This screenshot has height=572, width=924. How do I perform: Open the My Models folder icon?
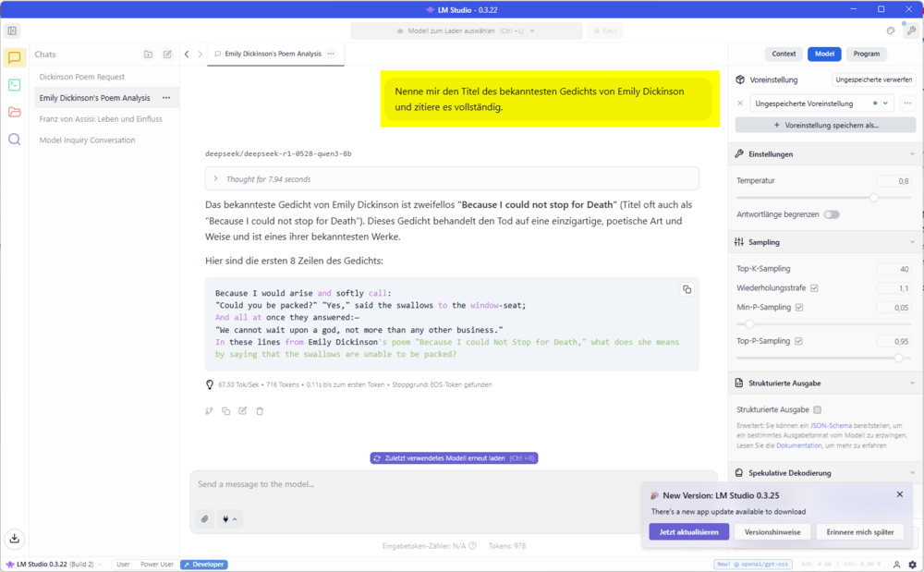click(x=15, y=112)
